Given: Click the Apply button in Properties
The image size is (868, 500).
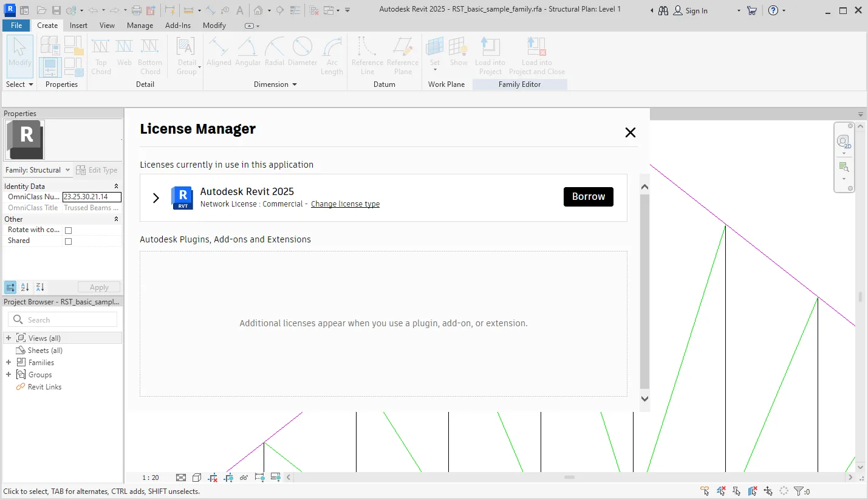Looking at the screenshot, I should 99,287.
